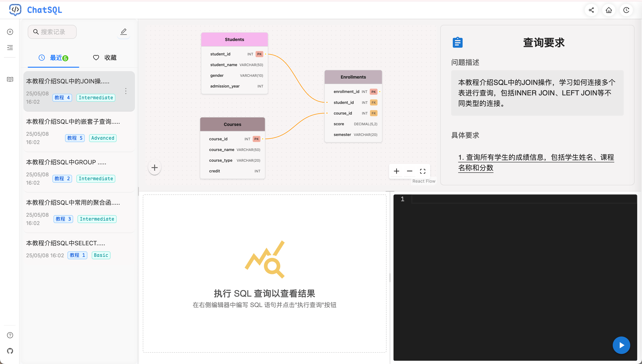The image size is (642, 364).
Task: Open three-dot menu on JOIN record
Action: (x=126, y=91)
